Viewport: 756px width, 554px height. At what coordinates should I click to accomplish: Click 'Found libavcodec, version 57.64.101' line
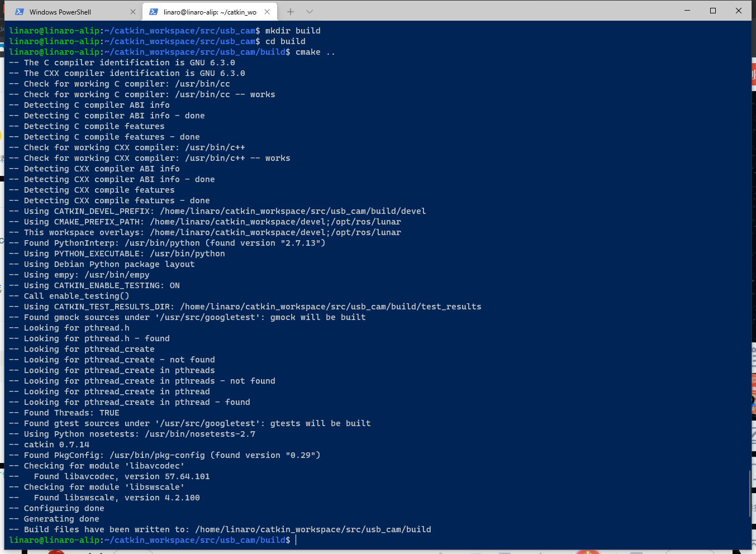(110, 476)
